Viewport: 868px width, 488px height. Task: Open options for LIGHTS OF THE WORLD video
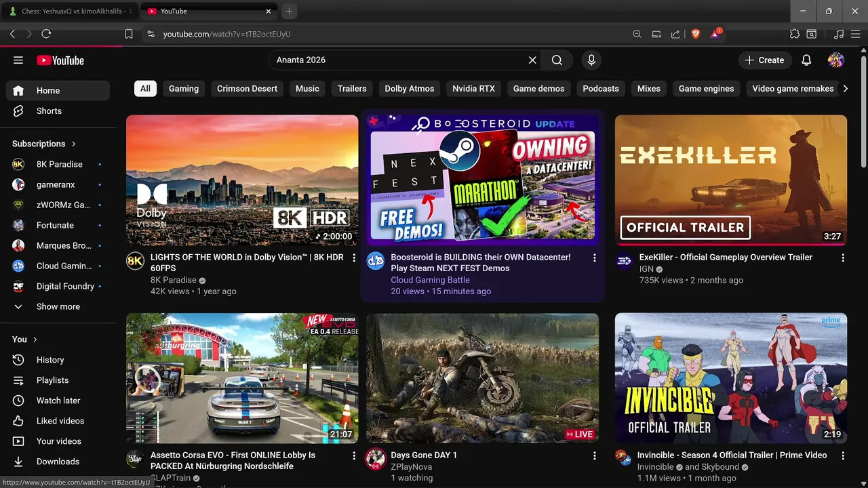click(354, 258)
